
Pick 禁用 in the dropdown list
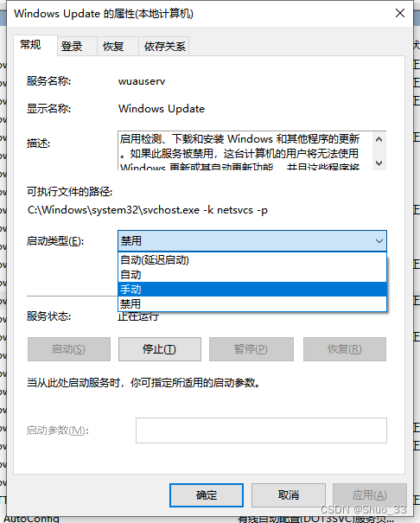(252, 303)
